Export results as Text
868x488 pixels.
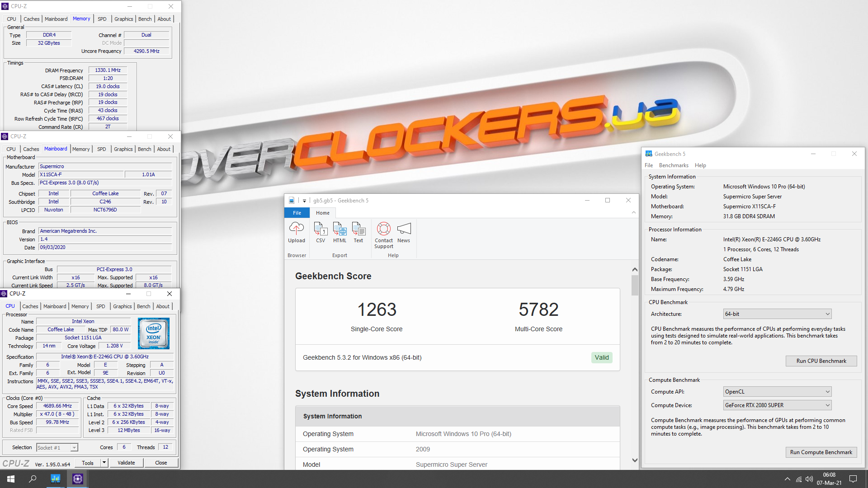click(359, 232)
